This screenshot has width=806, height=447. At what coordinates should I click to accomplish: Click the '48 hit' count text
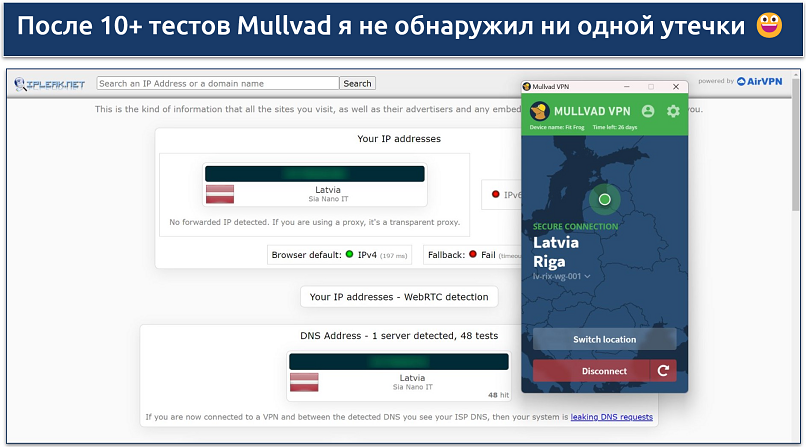[498, 395]
